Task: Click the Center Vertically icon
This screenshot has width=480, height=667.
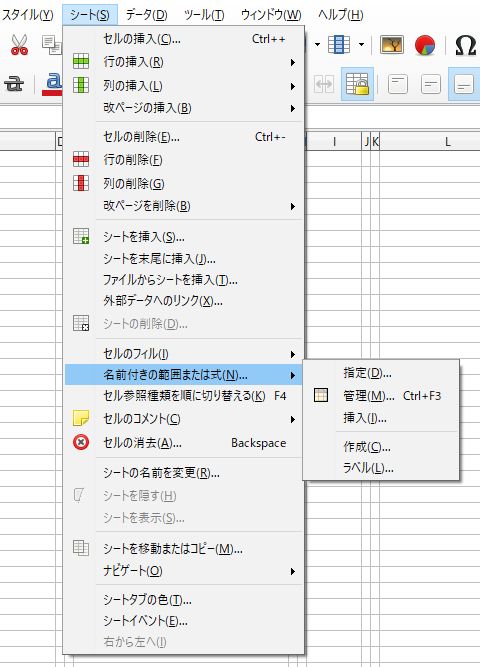Action: [431, 84]
